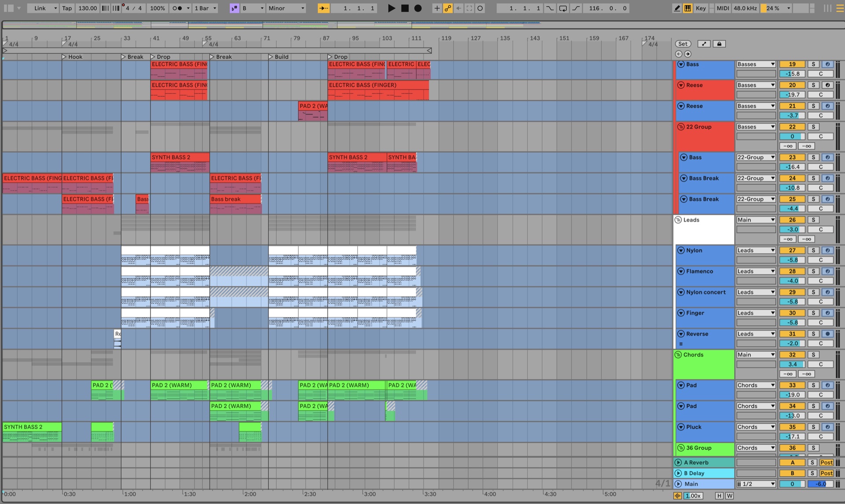Click Re-enable Automation back arrow
The width and height of the screenshot is (845, 504).
pyautogui.click(x=459, y=8)
